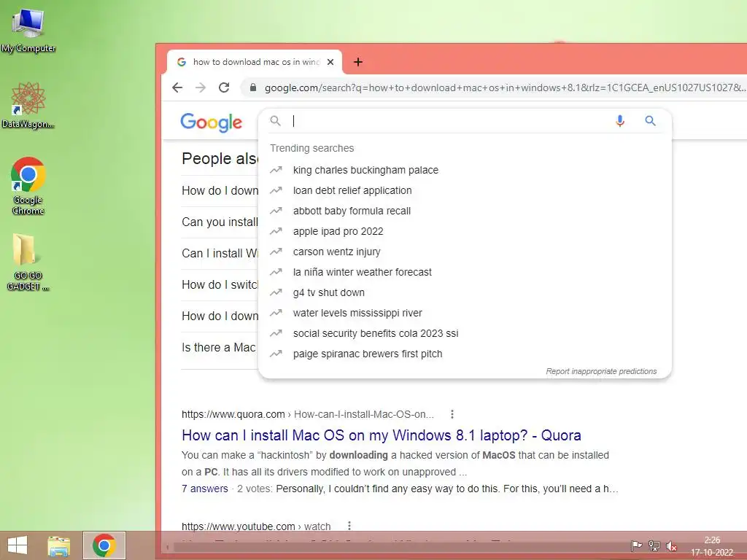The width and height of the screenshot is (747, 560).
Task: Click the blue search magnifier button
Action: (x=650, y=121)
